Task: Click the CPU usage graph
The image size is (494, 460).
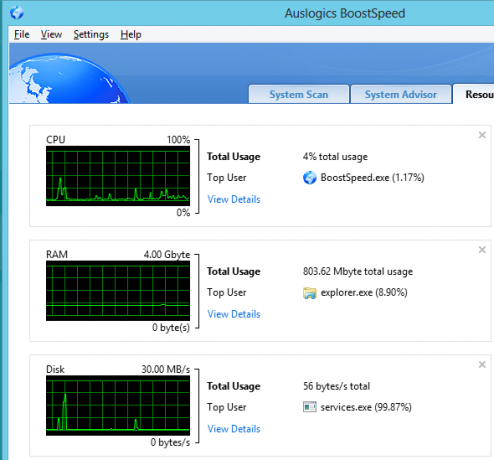Action: point(118,176)
